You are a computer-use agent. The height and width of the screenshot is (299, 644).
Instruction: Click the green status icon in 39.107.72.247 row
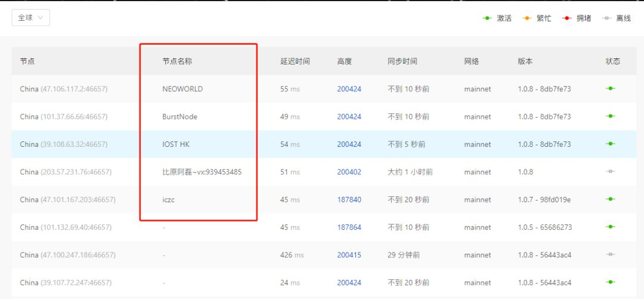[x=611, y=282]
